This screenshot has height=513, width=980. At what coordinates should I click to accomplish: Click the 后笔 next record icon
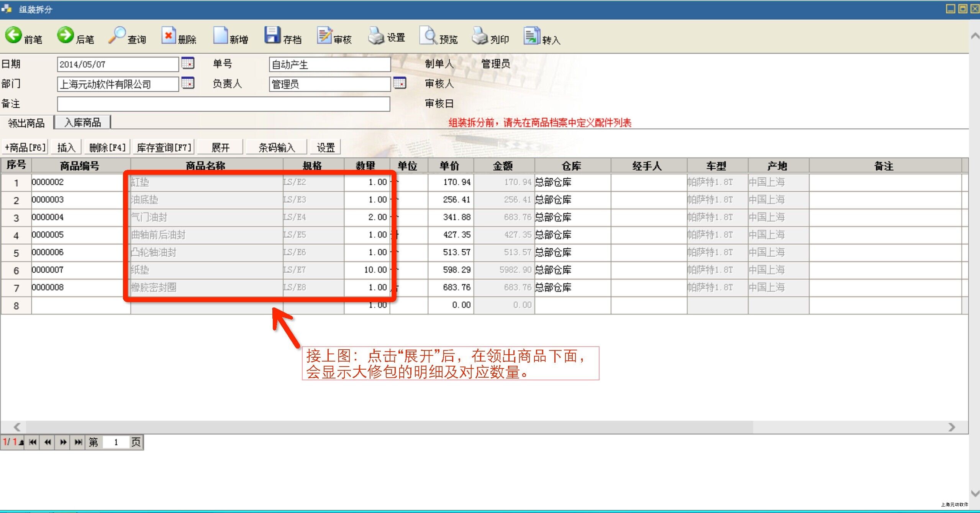[x=66, y=35]
